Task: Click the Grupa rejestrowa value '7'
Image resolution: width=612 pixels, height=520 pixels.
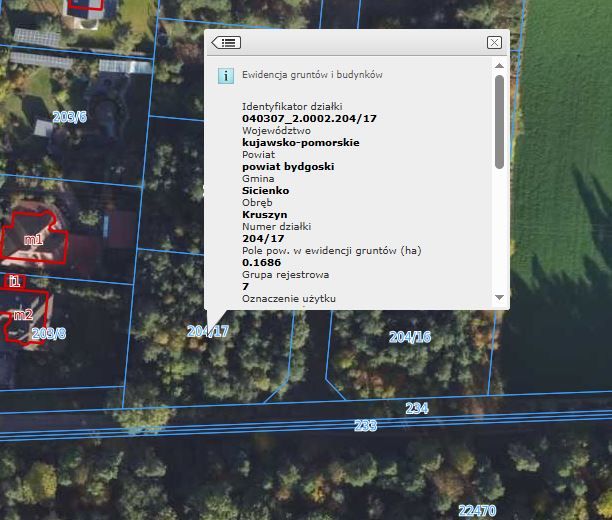Action: 245,287
